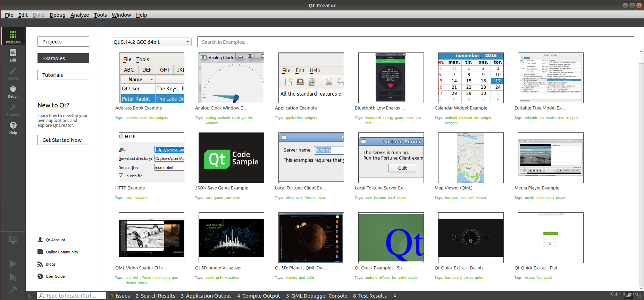Screen dimensions: 644x300
Task: Open the Issues output pane
Action: pos(120,296)
